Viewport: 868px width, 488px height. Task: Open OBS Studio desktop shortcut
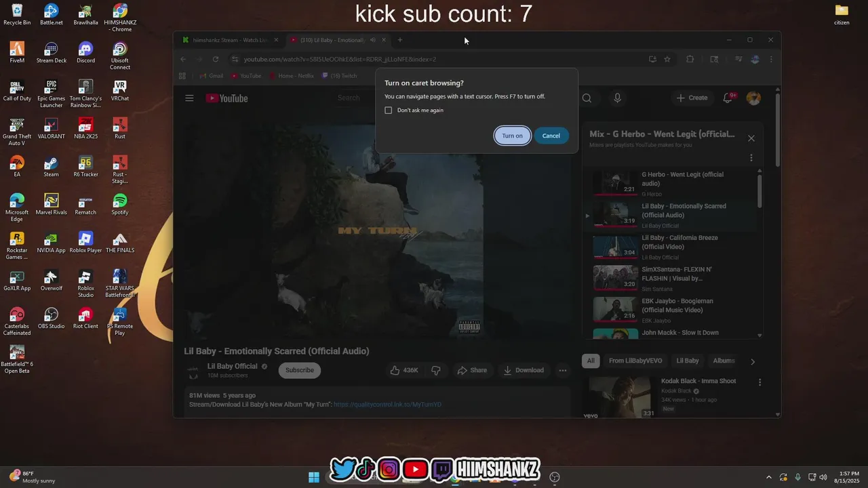51,319
